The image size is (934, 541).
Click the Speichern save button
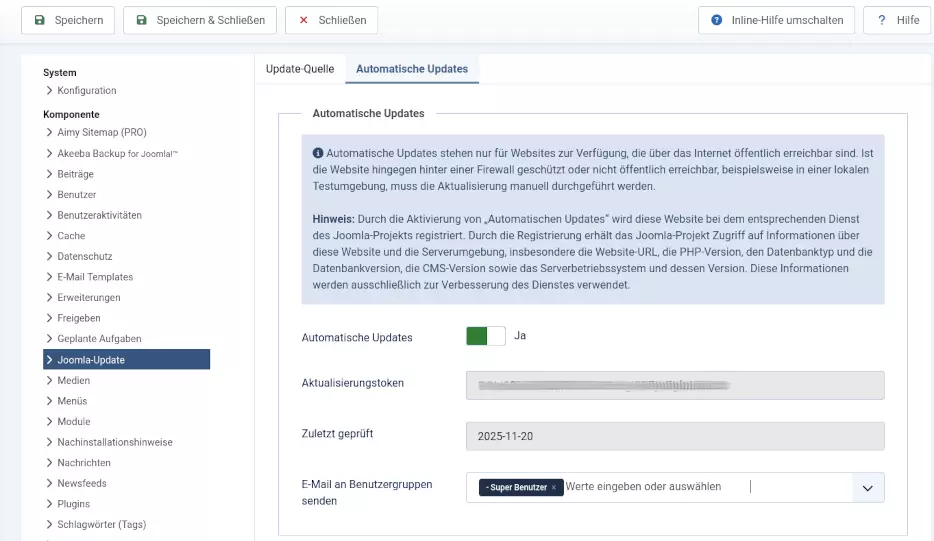[x=68, y=20]
